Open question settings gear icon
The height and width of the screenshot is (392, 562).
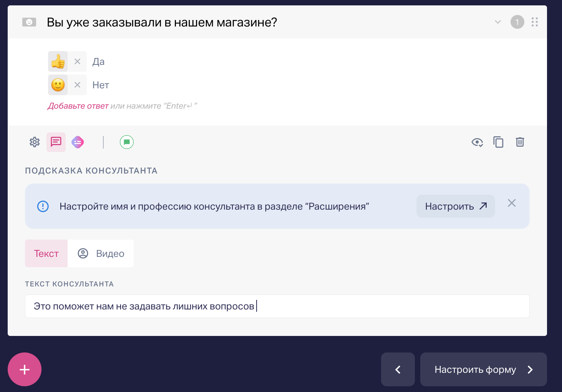(35, 142)
